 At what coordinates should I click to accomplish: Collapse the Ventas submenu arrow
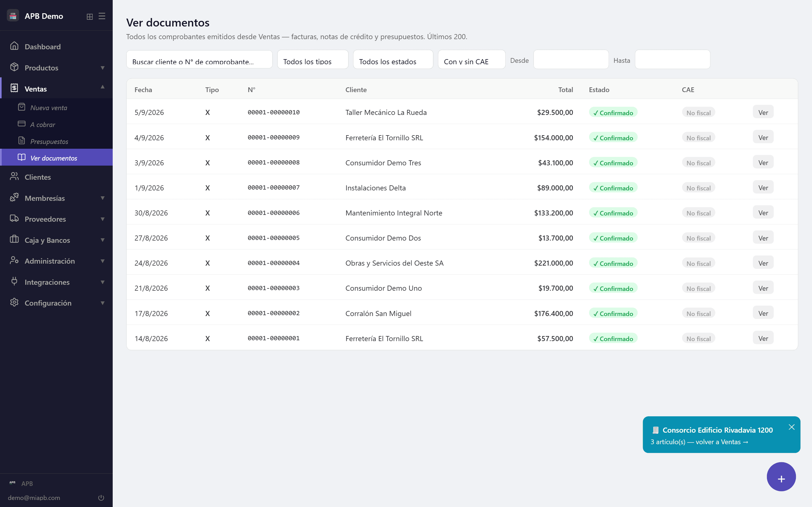pyautogui.click(x=103, y=87)
